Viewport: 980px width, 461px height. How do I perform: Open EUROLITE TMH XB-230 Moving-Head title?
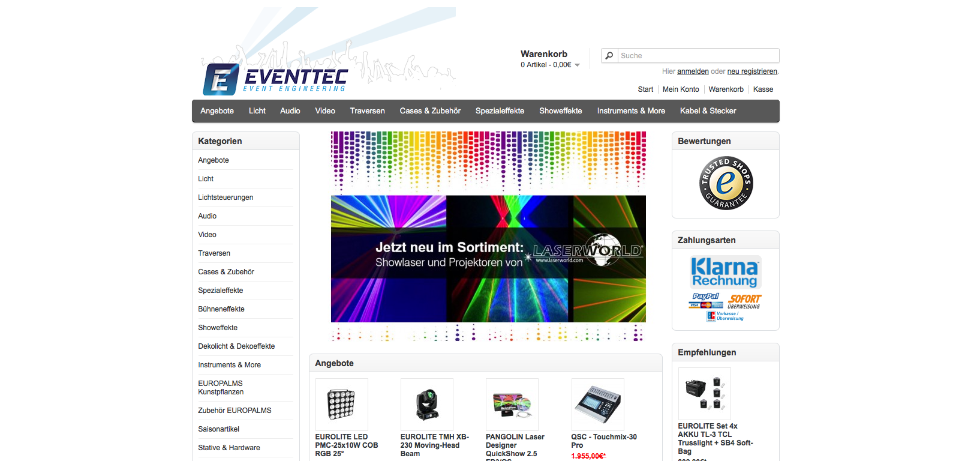click(435, 445)
